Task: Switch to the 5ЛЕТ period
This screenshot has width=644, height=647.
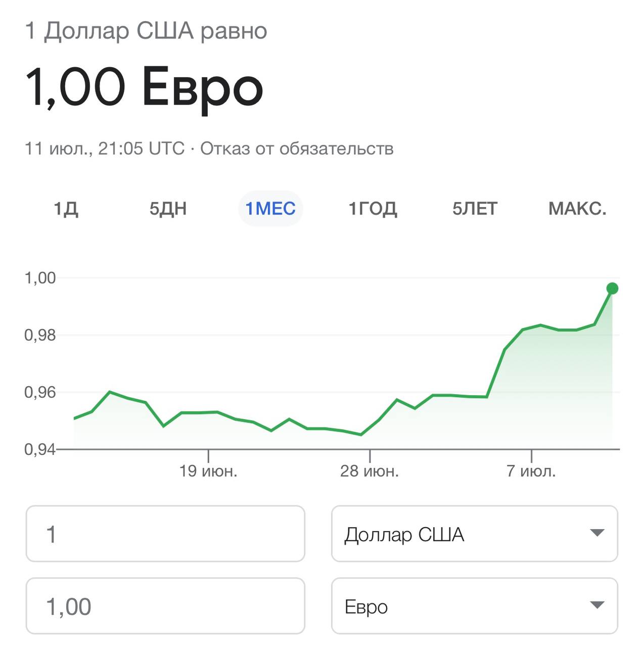Action: [x=475, y=209]
